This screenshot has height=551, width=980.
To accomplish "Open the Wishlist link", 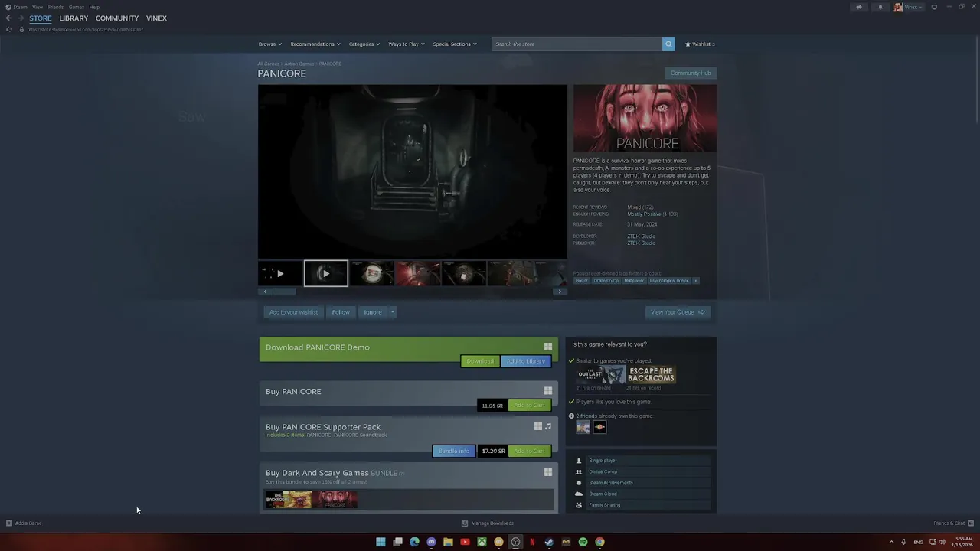I will [x=700, y=44].
